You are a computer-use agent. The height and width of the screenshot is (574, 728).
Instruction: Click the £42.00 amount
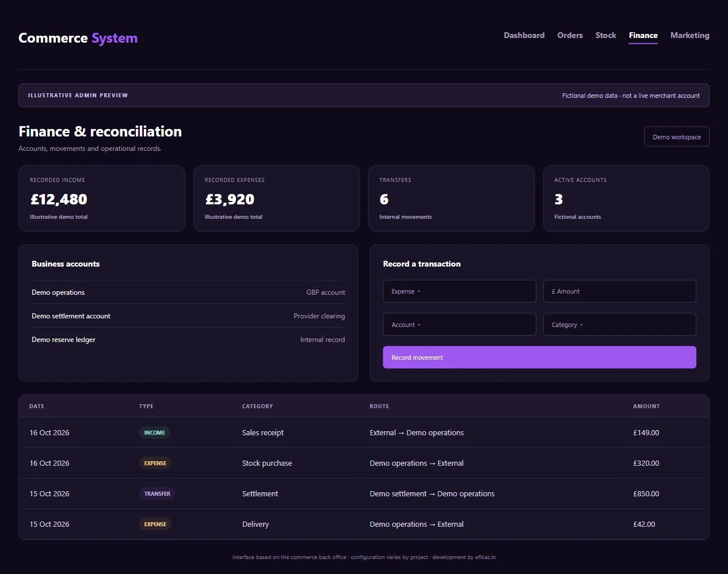[x=644, y=524]
